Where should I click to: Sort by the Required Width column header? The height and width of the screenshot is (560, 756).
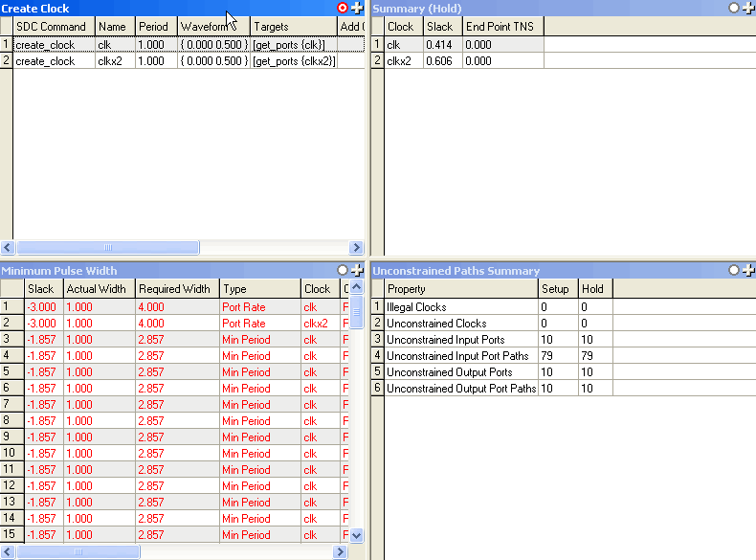176,289
